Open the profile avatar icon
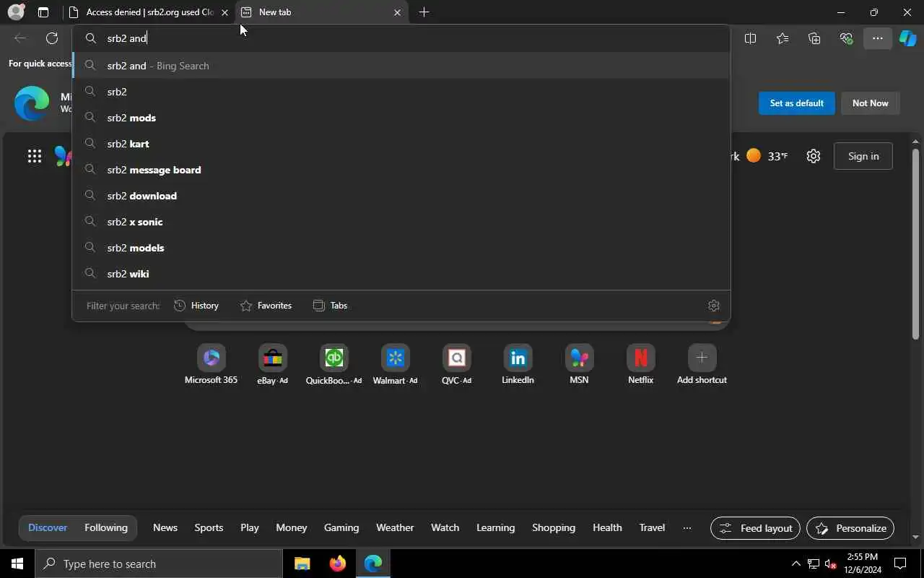 [16, 12]
